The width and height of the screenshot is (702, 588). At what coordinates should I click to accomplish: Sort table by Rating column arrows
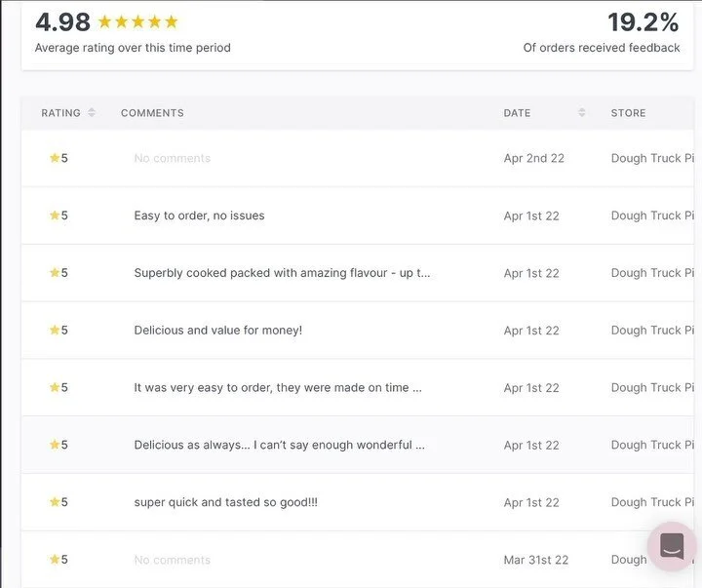pyautogui.click(x=92, y=113)
